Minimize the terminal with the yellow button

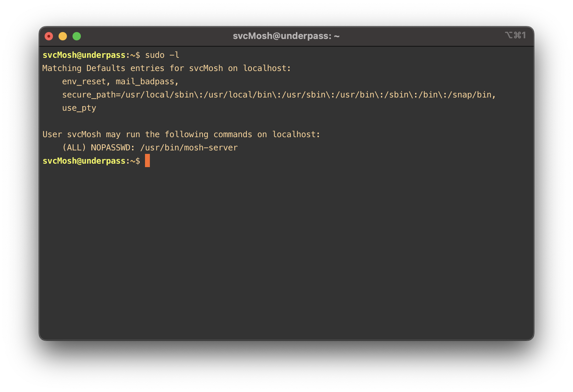click(63, 36)
